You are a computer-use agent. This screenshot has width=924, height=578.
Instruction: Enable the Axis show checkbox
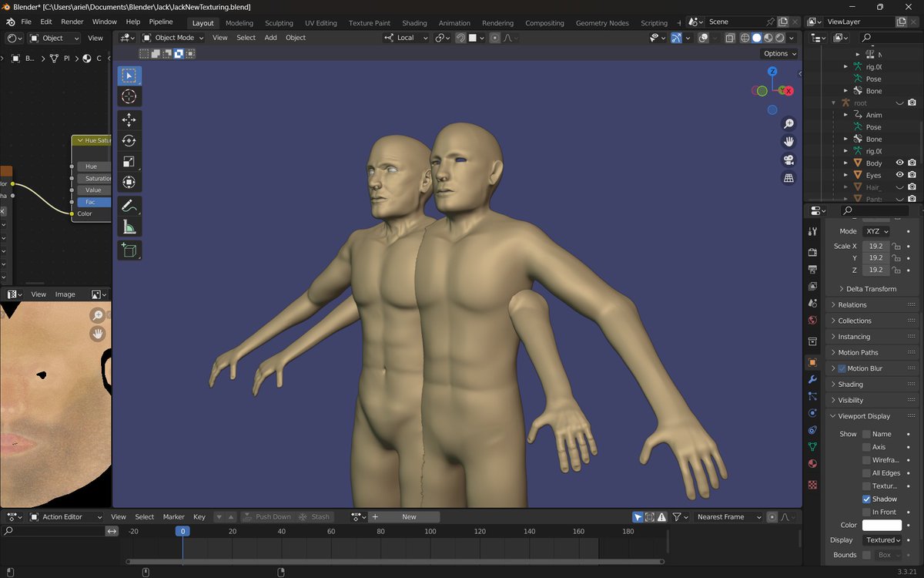click(x=866, y=447)
